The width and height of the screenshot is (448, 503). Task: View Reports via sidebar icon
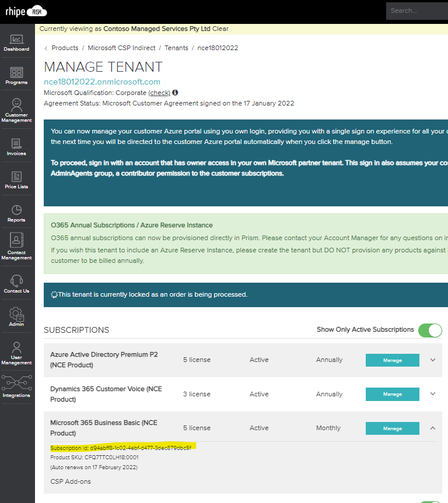click(16, 214)
